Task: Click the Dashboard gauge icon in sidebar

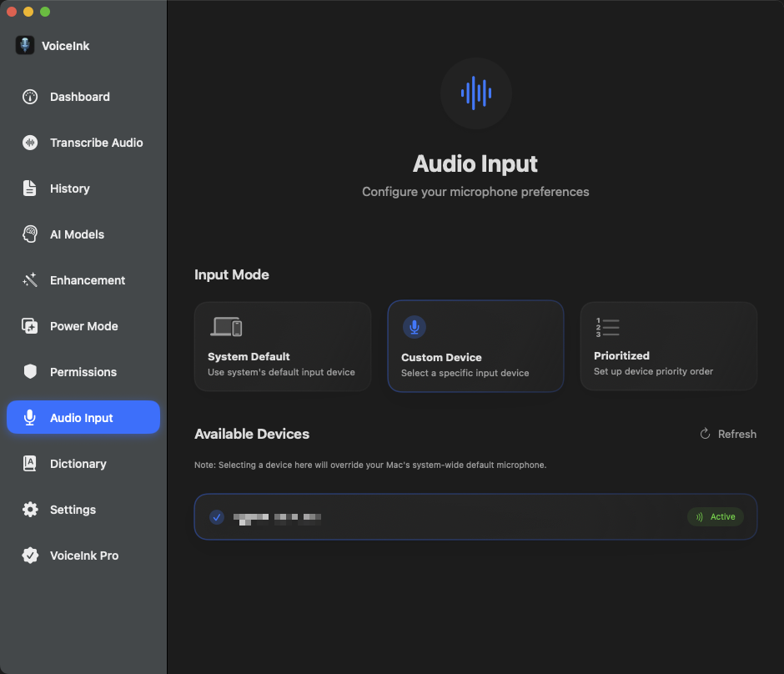Action: pyautogui.click(x=30, y=97)
